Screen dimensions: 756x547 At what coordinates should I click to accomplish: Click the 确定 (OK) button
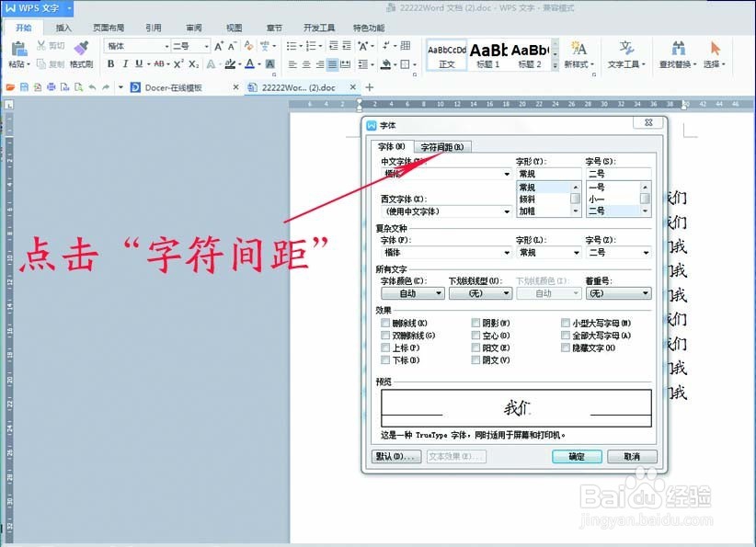(x=577, y=456)
